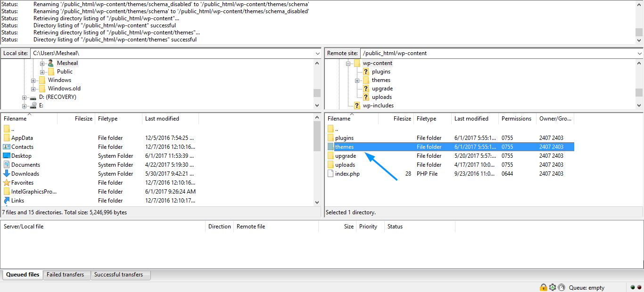Open the speed limits gauge icon

[561, 287]
